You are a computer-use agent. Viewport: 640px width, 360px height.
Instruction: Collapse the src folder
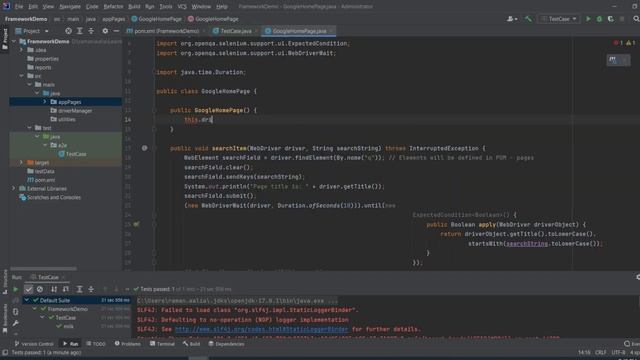(22, 76)
